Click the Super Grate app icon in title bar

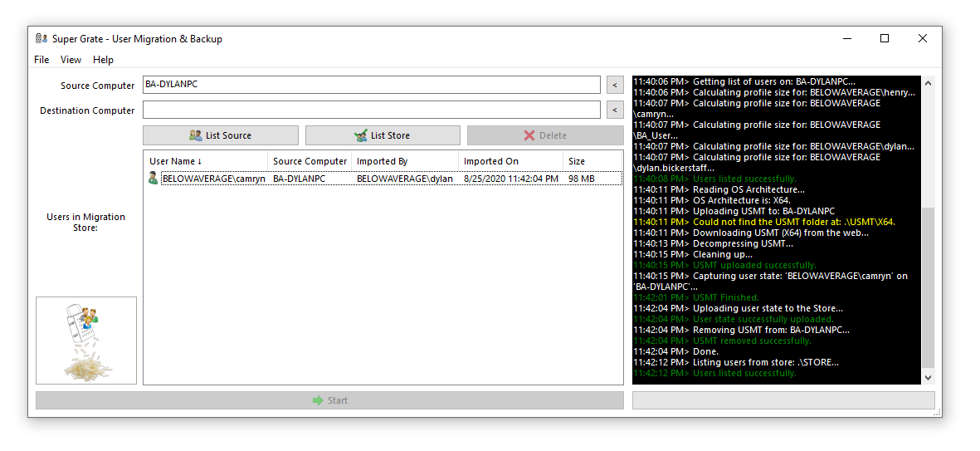tap(41, 39)
